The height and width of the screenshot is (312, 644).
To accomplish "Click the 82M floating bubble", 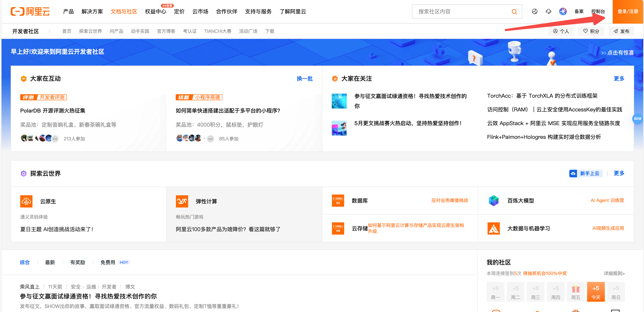I will point(638,119).
